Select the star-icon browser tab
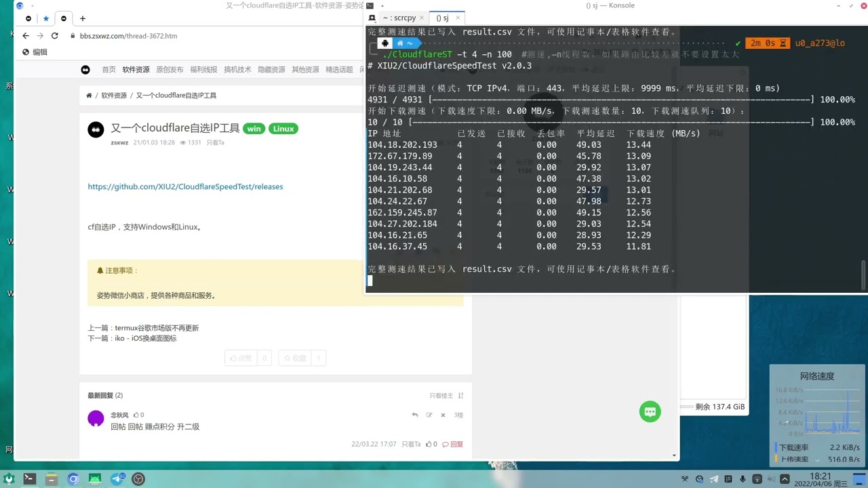 [46, 18]
